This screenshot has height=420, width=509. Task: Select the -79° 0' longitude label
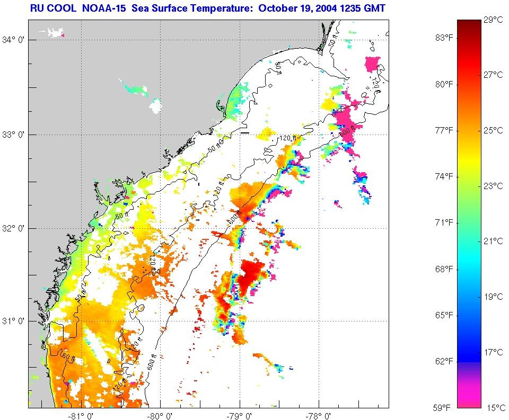coord(240,416)
